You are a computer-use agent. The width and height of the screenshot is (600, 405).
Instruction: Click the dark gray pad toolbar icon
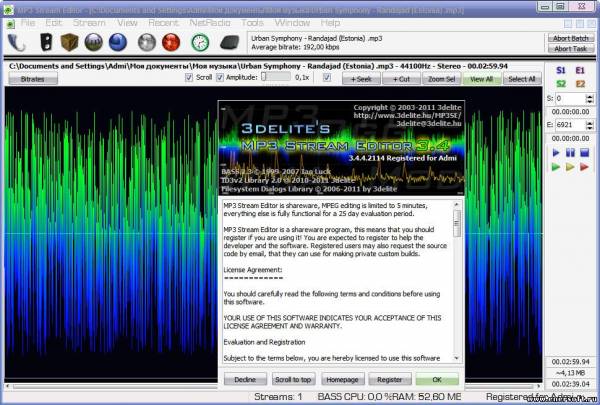click(x=230, y=42)
